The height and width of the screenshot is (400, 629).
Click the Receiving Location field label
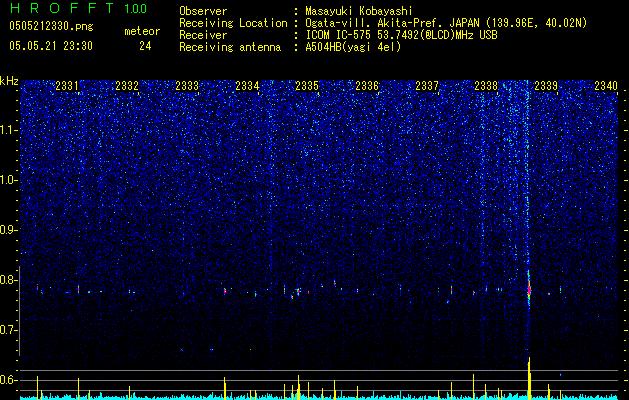point(233,23)
